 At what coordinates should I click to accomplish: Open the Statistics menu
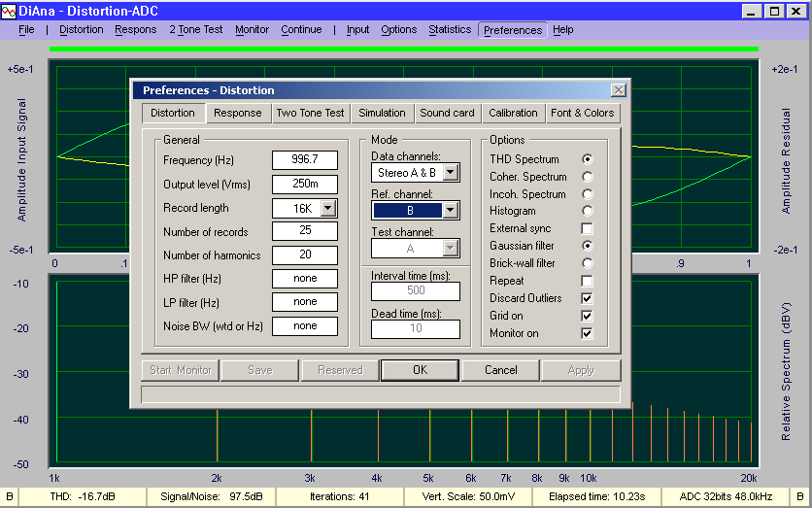[x=450, y=29]
